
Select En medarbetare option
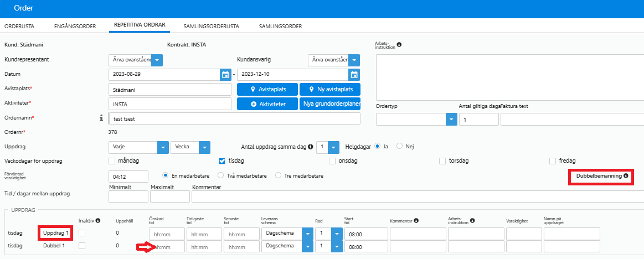point(166,175)
